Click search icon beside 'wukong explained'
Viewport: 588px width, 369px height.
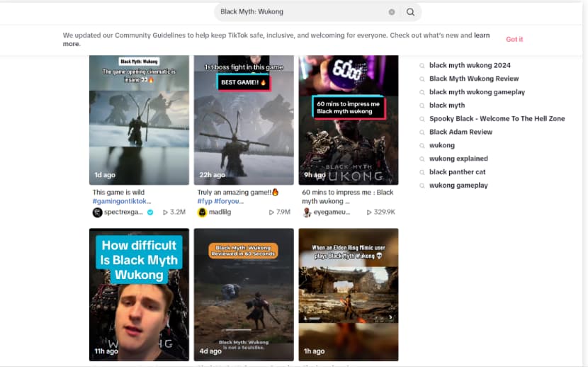coord(422,159)
